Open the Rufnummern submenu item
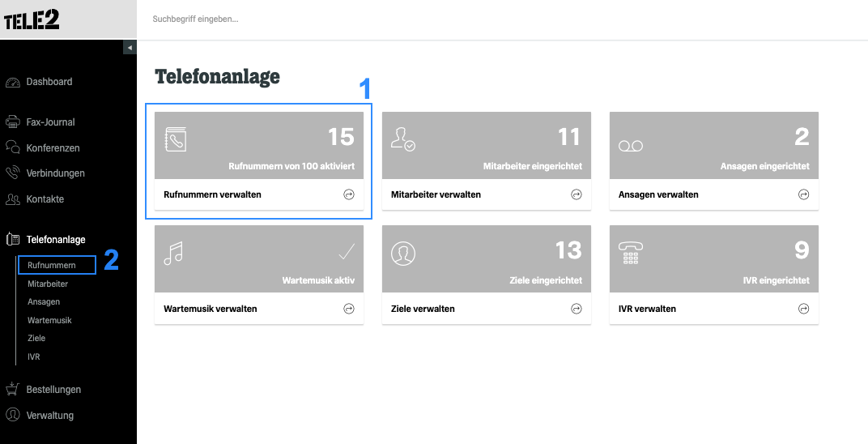The image size is (868, 444). 52,265
